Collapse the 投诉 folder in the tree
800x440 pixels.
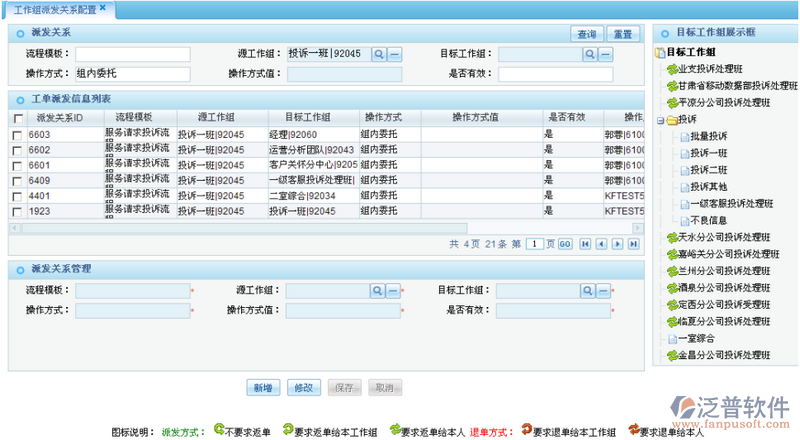(x=660, y=119)
